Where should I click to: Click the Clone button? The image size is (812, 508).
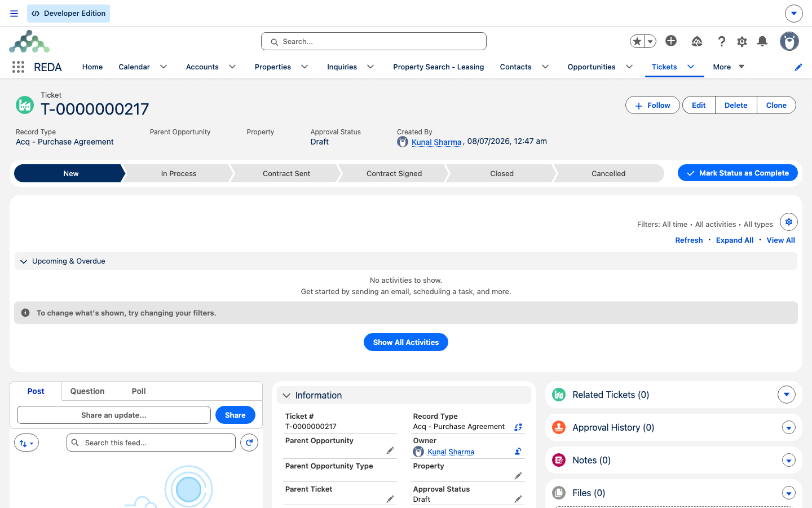[776, 105]
